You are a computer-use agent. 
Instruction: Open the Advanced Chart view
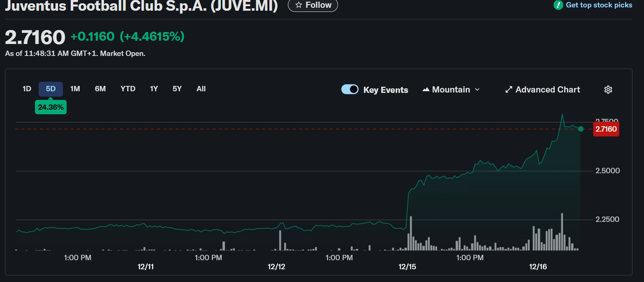(x=547, y=89)
